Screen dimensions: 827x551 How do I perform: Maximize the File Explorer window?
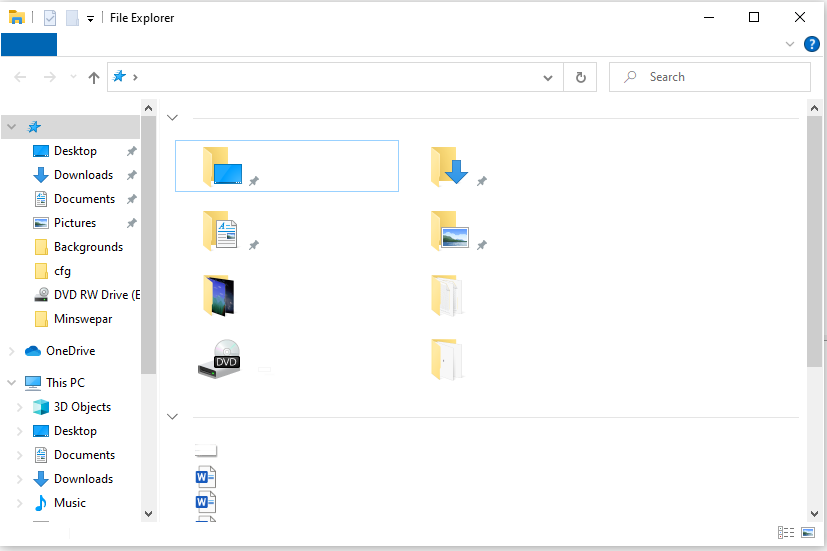click(754, 17)
